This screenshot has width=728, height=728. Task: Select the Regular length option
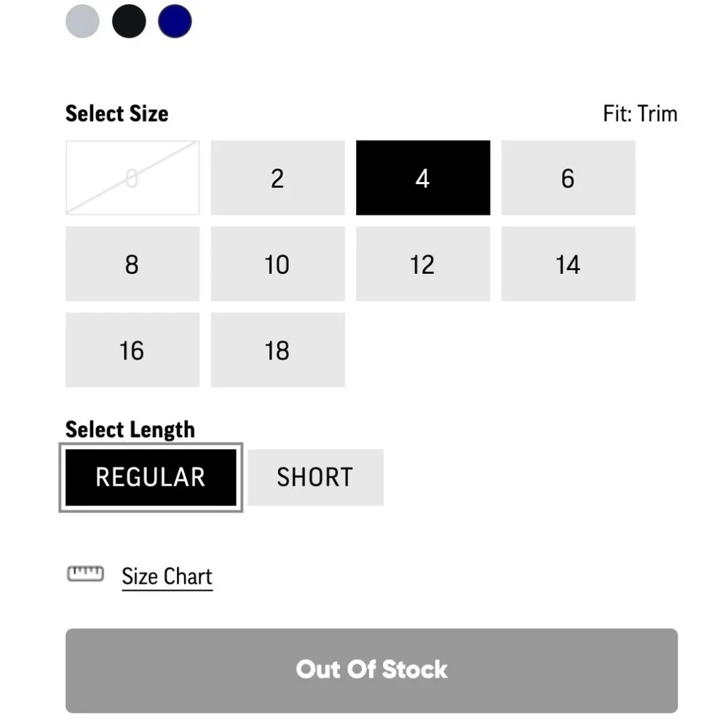click(x=151, y=477)
